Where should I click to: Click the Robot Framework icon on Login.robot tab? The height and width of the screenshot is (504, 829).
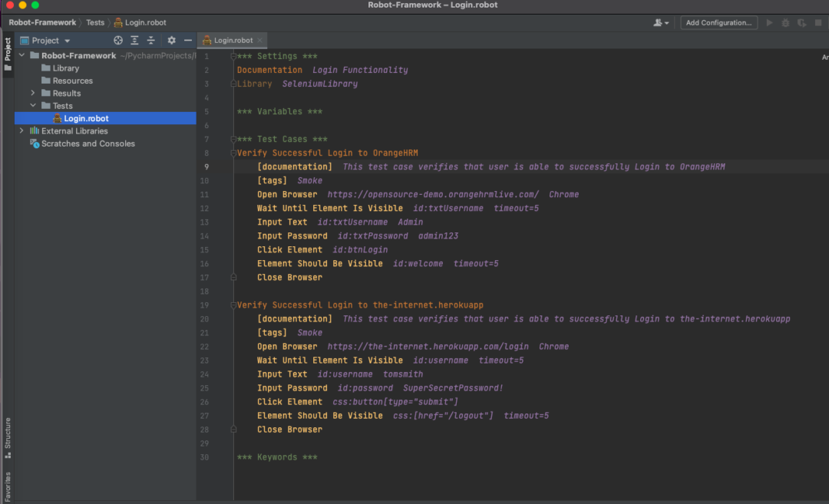pyautogui.click(x=207, y=40)
